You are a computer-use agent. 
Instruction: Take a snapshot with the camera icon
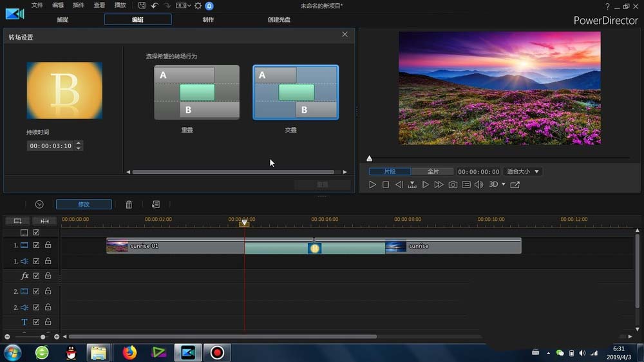[453, 185]
